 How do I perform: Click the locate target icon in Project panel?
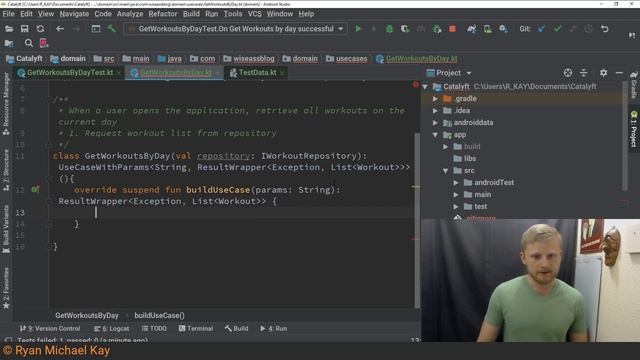coord(568,73)
